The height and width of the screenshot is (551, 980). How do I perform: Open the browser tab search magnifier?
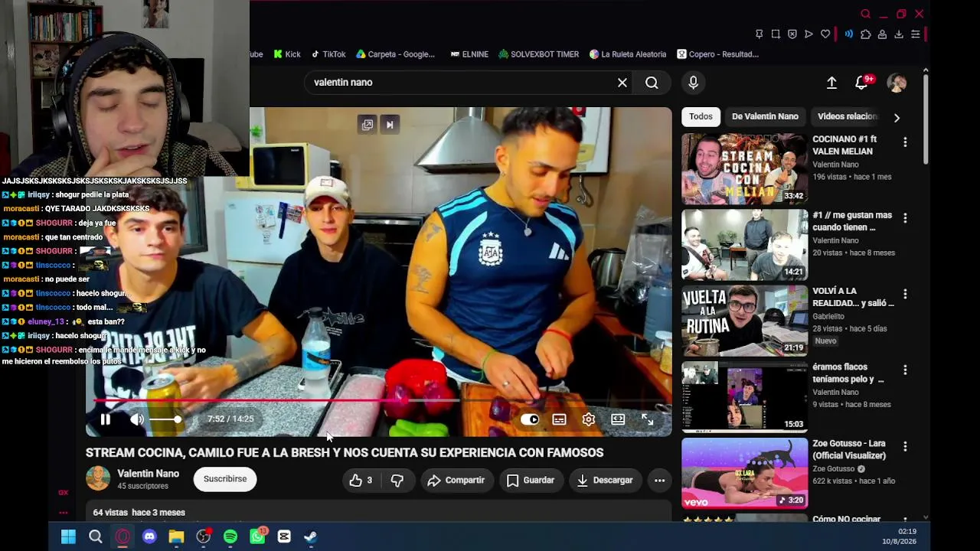point(866,14)
